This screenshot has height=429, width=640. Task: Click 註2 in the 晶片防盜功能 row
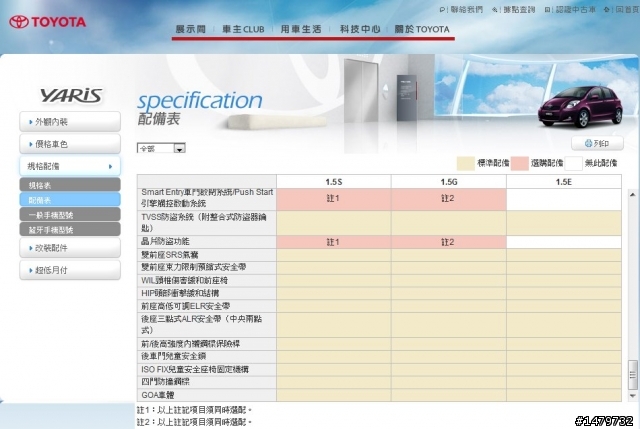448,242
